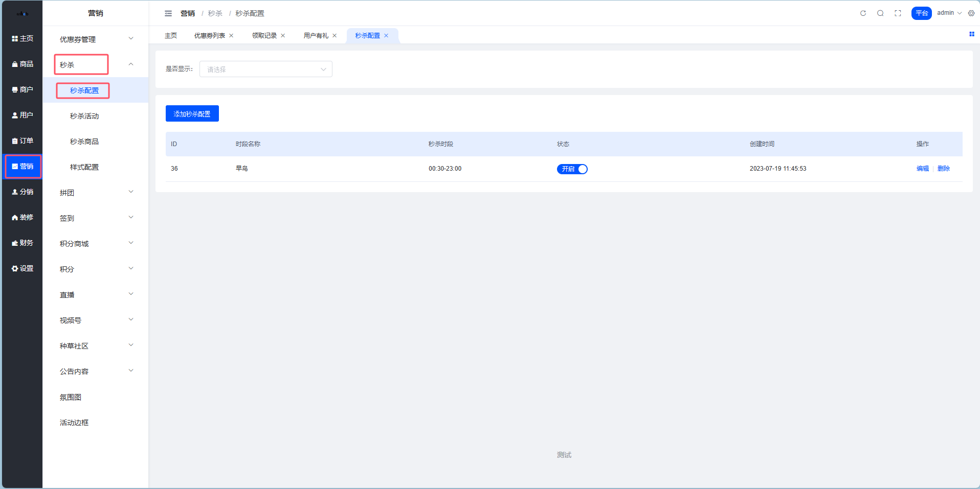Expand the 积分商城 submenu
The height and width of the screenshot is (489, 980).
pos(95,244)
